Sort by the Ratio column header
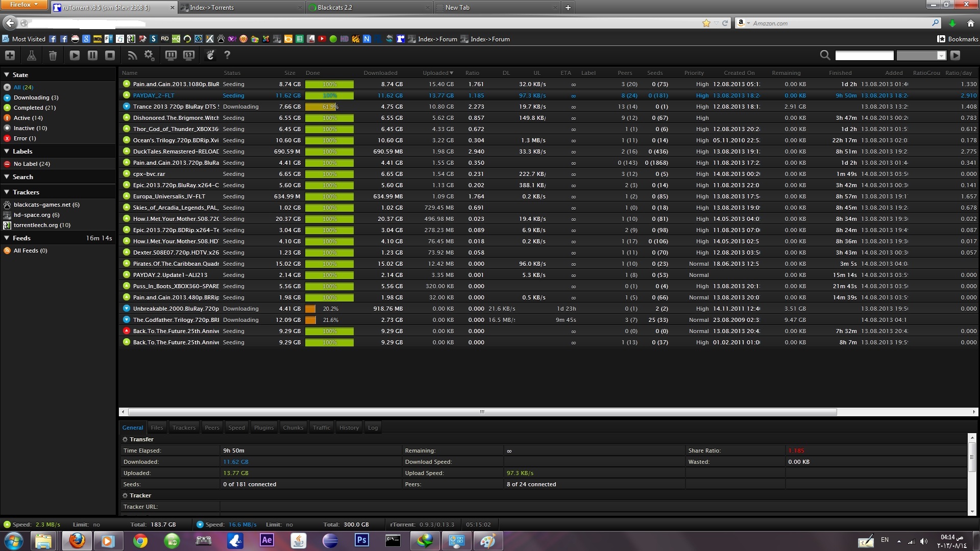 472,73
